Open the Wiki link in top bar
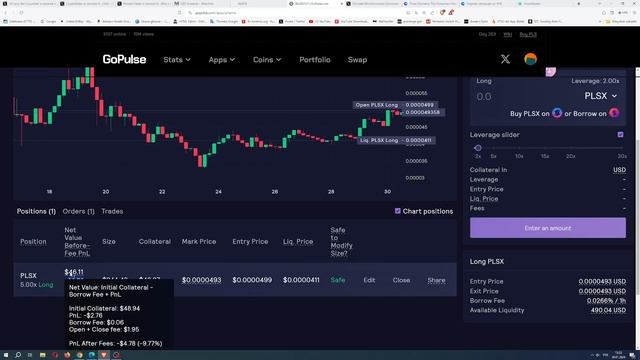Screen dimensions: 640x360 [507, 34]
